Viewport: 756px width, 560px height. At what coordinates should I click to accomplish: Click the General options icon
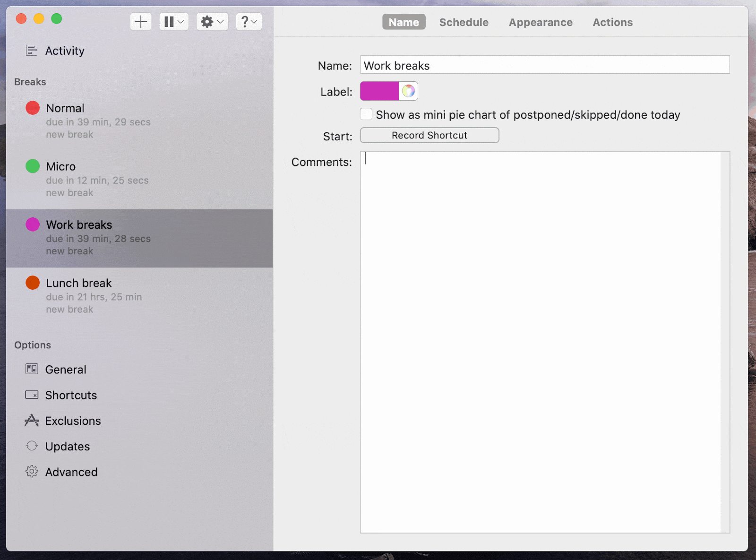coord(32,369)
